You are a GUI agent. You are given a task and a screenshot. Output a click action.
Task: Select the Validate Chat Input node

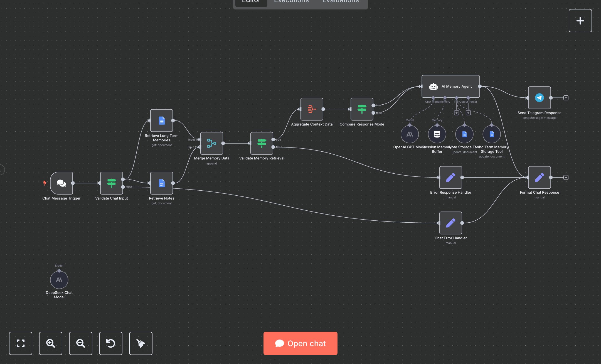click(111, 183)
